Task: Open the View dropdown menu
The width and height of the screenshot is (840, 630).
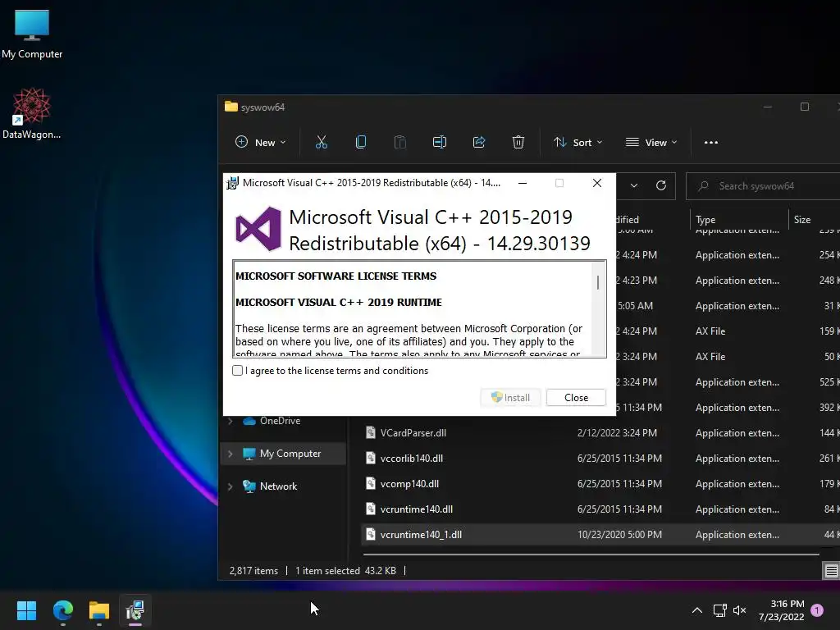Action: tap(651, 143)
